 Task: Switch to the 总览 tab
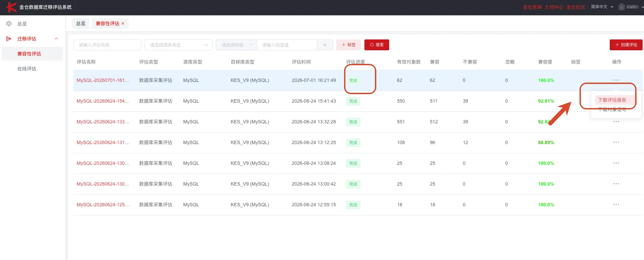pyautogui.click(x=81, y=23)
